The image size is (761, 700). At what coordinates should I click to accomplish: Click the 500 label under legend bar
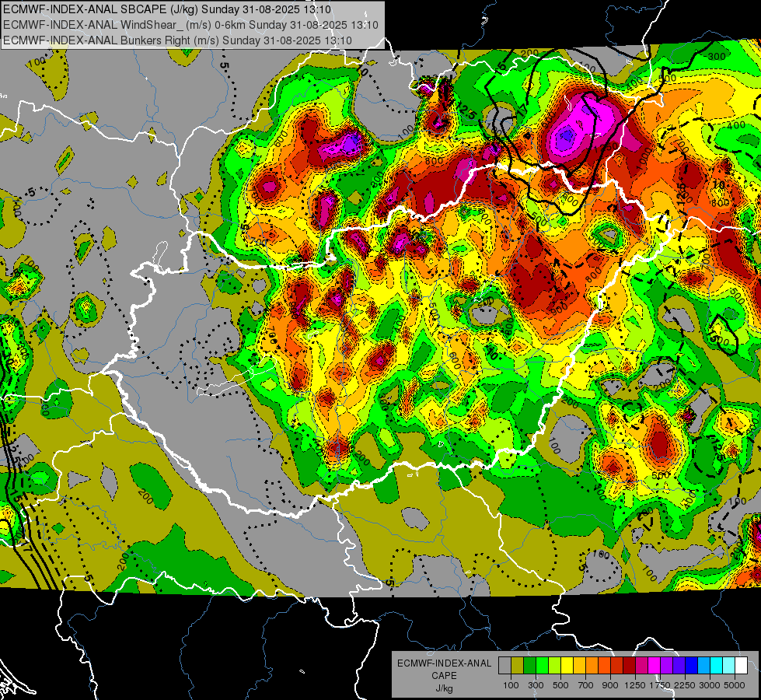[x=560, y=685]
